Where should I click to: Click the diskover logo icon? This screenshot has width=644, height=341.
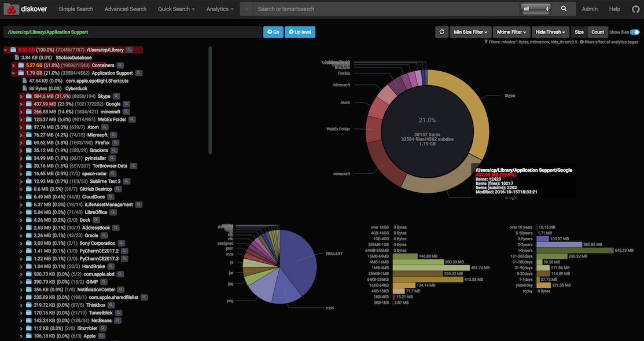pos(12,9)
